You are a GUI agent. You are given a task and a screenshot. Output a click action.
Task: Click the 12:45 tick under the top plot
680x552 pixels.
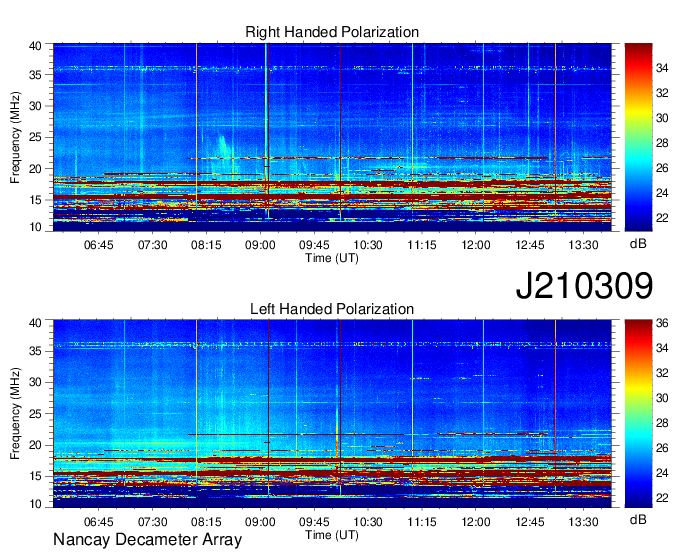pyautogui.click(x=530, y=245)
